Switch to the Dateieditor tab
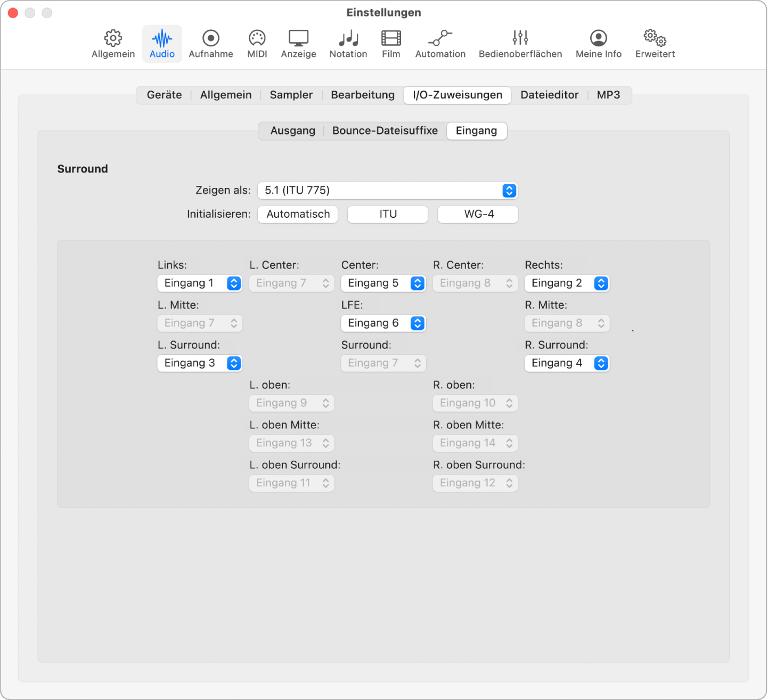Viewport: 768px width, 700px height. point(550,95)
